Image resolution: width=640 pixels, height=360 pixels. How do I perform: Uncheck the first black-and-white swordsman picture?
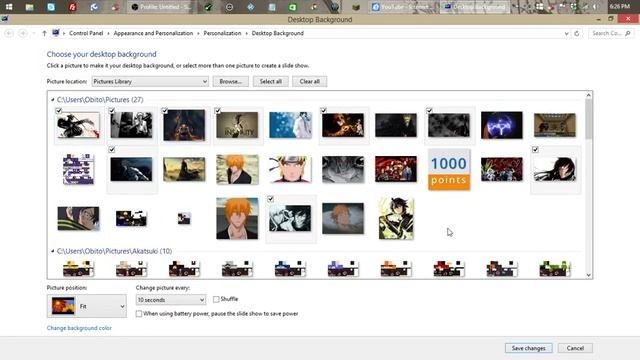(x=59, y=111)
